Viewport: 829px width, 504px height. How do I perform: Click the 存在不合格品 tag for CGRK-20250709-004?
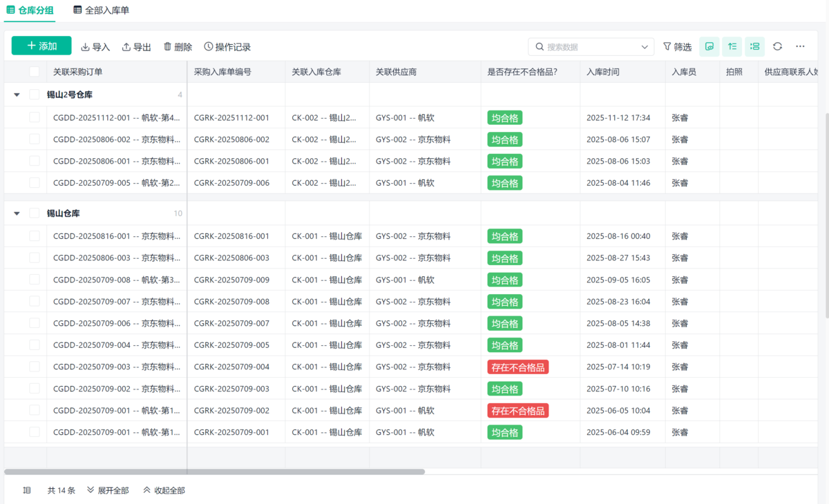pyautogui.click(x=518, y=367)
